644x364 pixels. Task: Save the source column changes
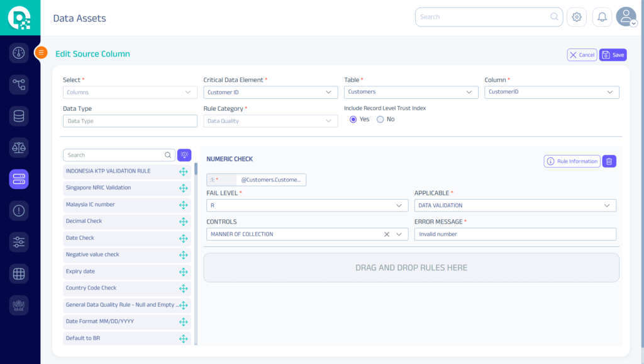tap(613, 55)
